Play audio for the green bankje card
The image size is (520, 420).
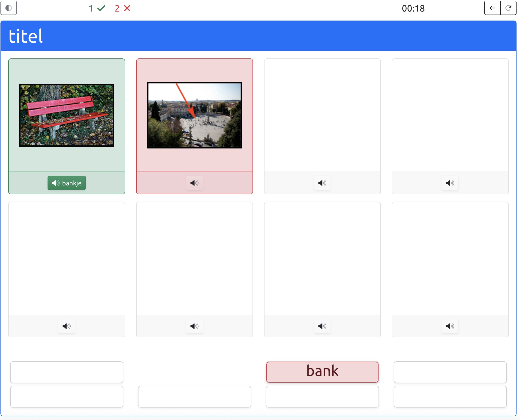click(x=66, y=183)
